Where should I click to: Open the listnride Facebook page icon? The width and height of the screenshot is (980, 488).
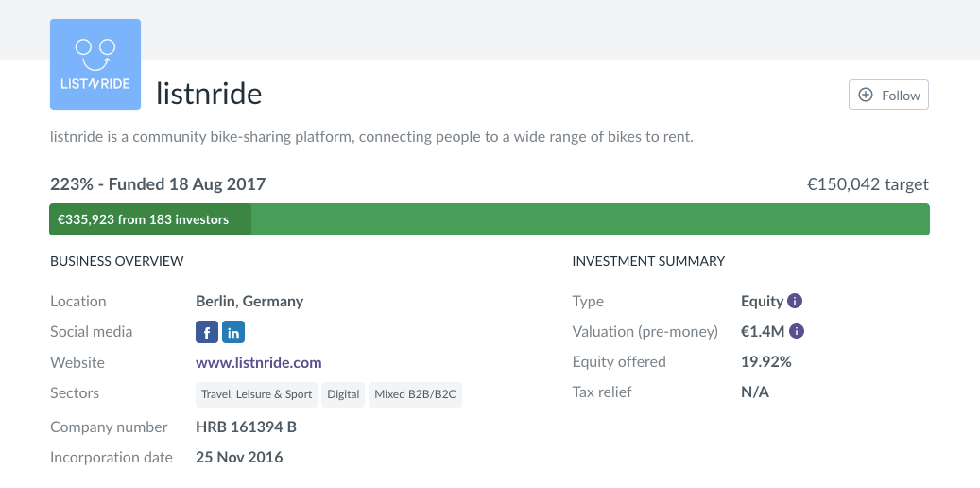(207, 332)
